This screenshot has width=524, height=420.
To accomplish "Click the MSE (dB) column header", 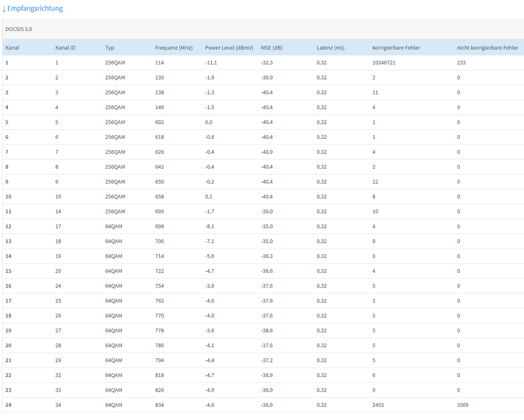I will pyautogui.click(x=272, y=48).
